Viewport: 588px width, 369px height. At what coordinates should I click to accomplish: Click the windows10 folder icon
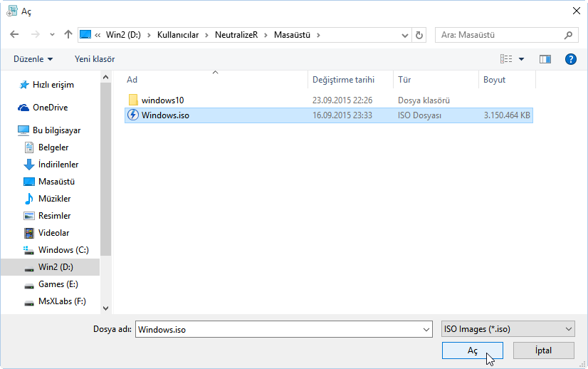point(133,100)
